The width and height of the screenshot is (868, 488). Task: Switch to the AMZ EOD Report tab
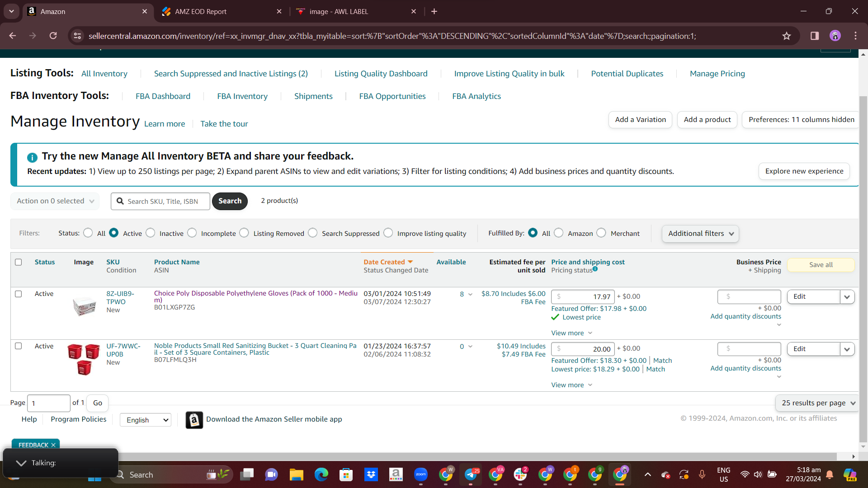point(222,11)
